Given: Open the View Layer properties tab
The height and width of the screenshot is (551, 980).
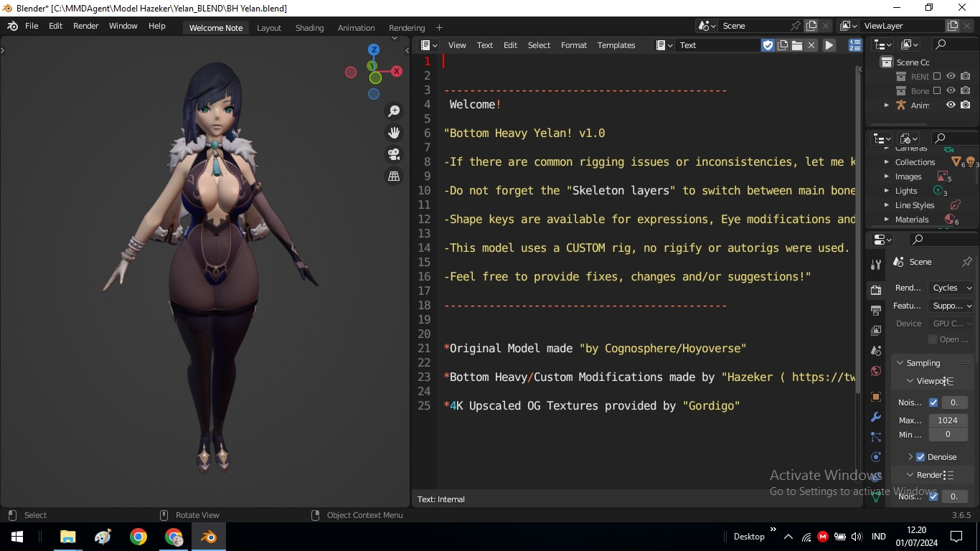Looking at the screenshot, I should (876, 331).
